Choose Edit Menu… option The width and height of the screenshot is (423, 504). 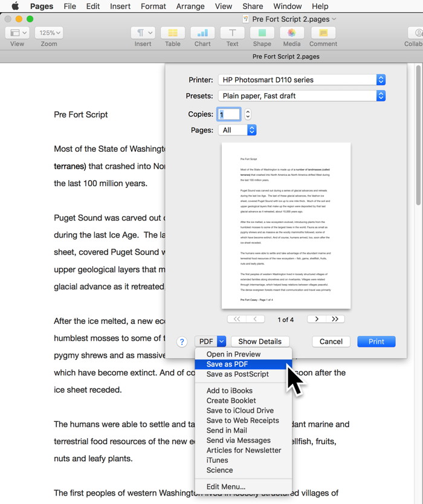point(244,486)
